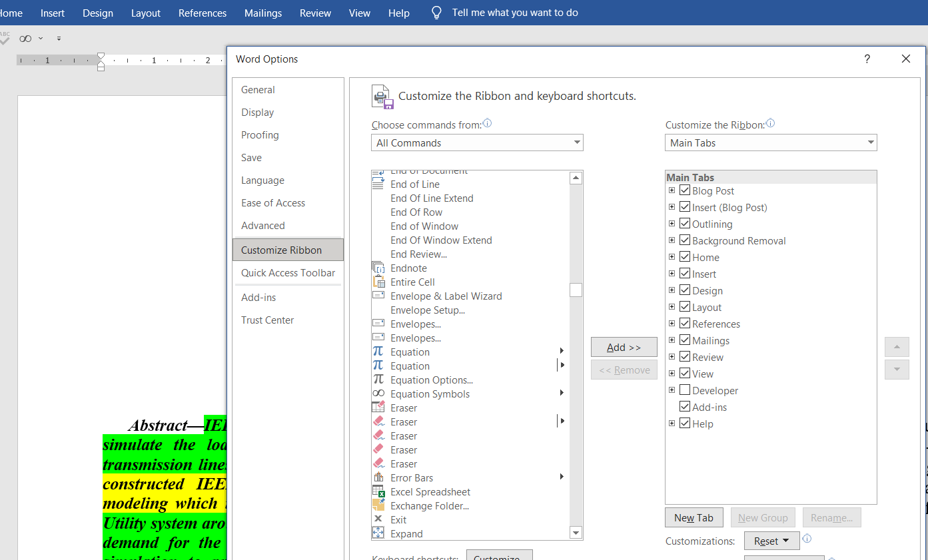Enable the Developer tab checkbox
928x560 pixels.
click(x=684, y=390)
